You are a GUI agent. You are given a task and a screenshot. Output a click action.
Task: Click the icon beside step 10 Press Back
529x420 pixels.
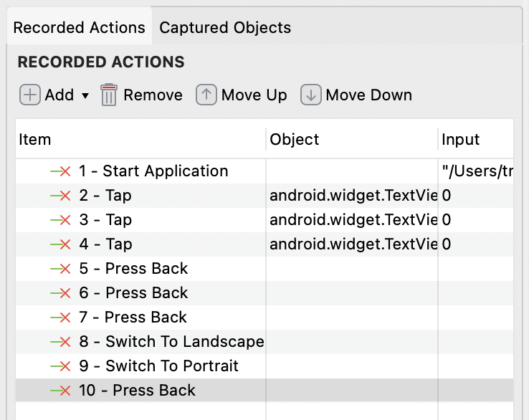(x=60, y=391)
